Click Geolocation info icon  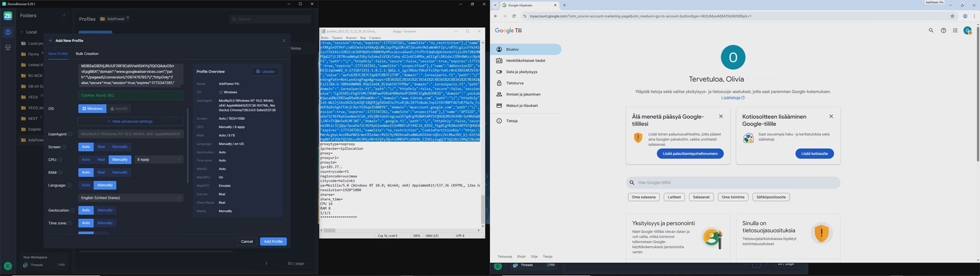coord(72,211)
